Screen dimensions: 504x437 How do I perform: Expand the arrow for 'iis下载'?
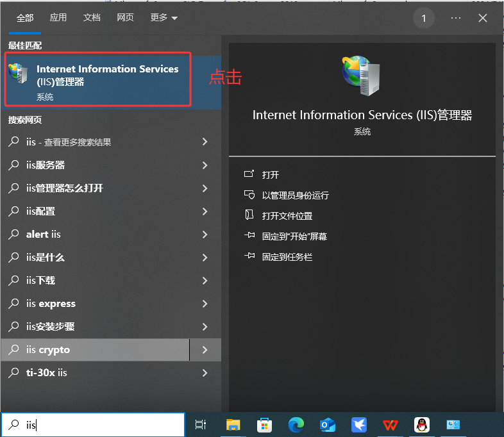point(205,281)
